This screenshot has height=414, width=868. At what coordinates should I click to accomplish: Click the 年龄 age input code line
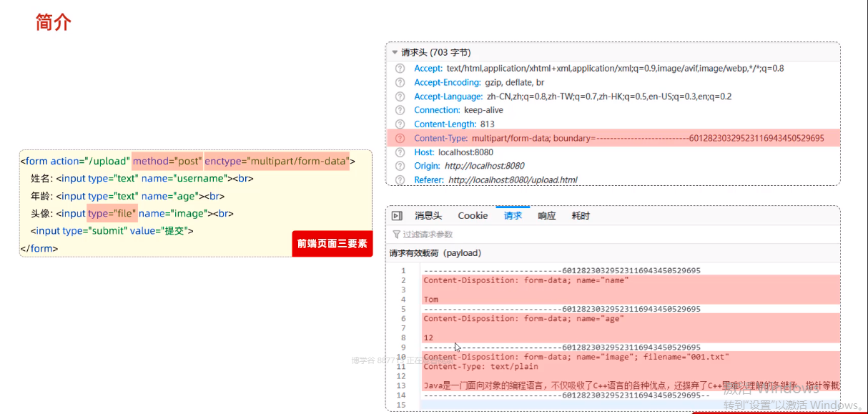[x=127, y=196]
